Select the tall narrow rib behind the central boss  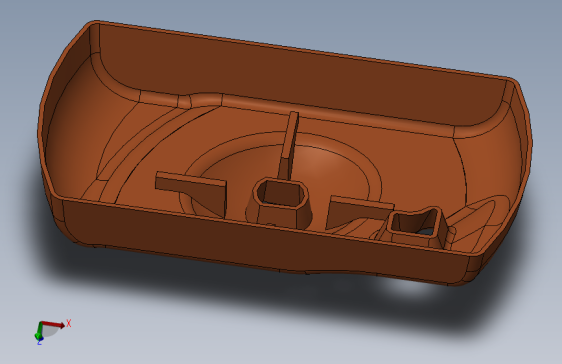point(290,145)
